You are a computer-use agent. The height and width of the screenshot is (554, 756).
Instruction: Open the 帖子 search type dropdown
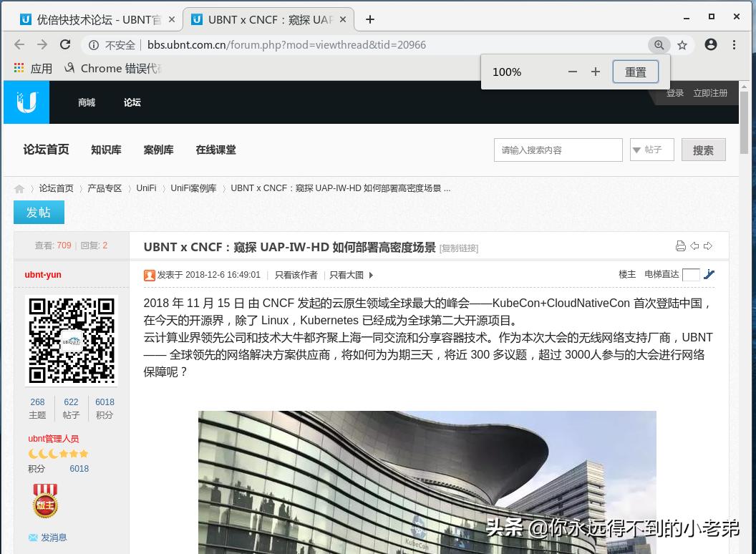coord(651,150)
